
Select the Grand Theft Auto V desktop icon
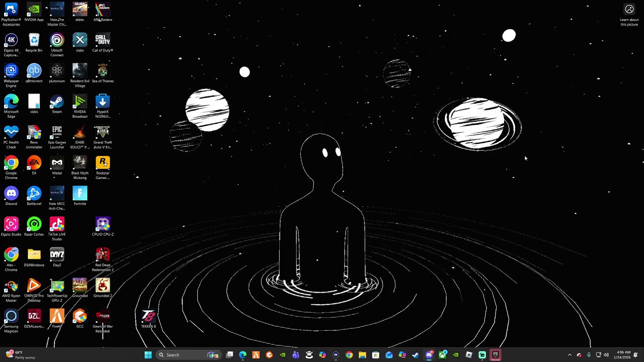point(103,137)
